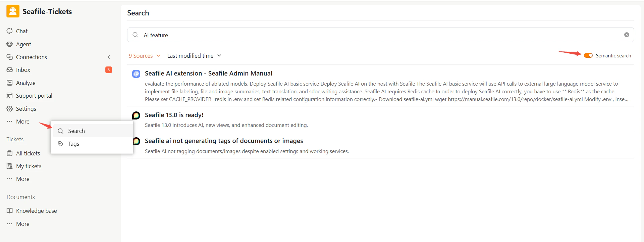The width and height of the screenshot is (644, 242).
Task: Click the Chat bubble icon
Action: click(10, 31)
